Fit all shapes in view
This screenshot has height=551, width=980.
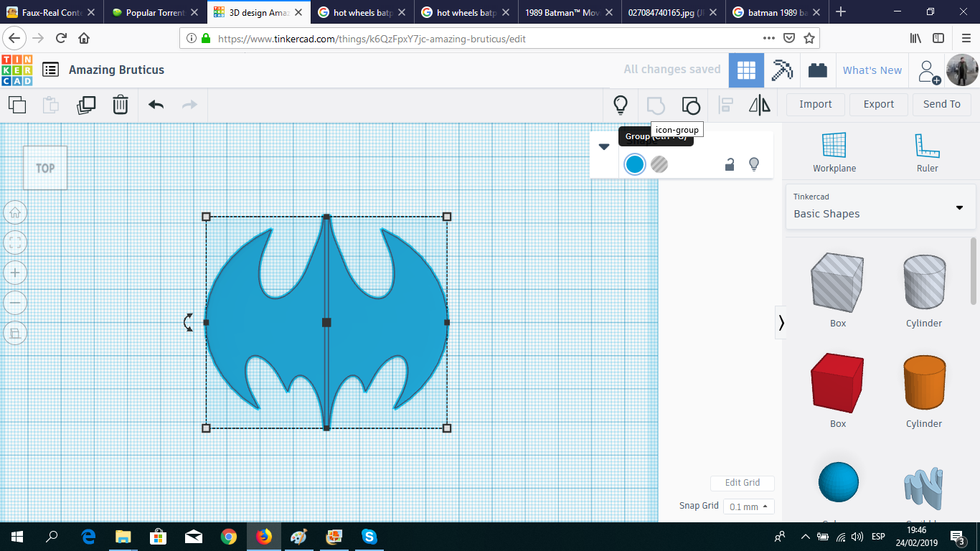[15, 242]
